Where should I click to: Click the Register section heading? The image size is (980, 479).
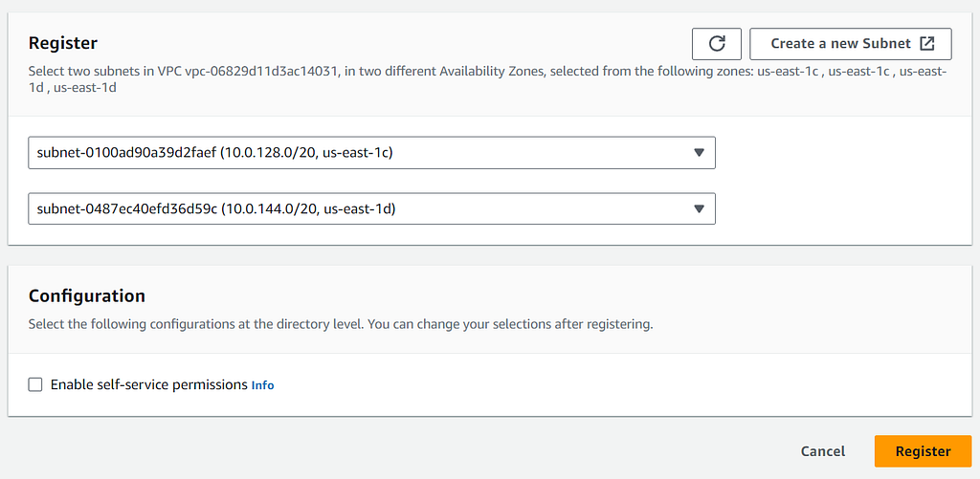click(x=63, y=43)
